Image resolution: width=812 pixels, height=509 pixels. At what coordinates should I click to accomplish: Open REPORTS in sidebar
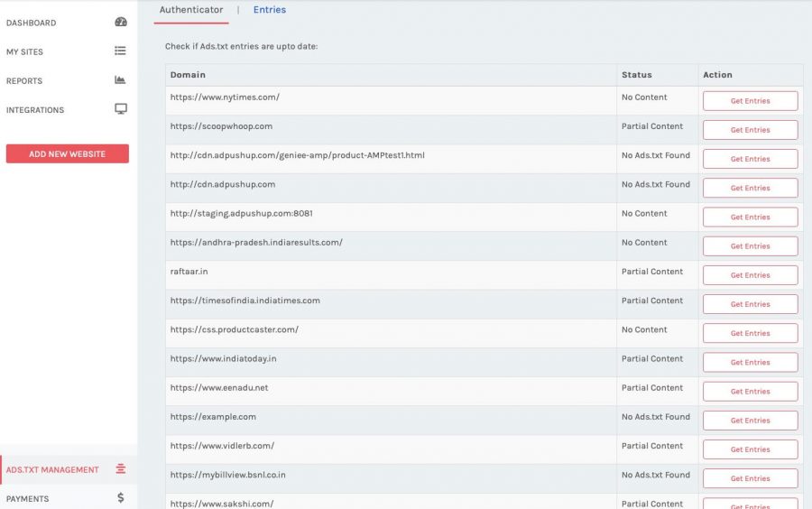(x=24, y=81)
